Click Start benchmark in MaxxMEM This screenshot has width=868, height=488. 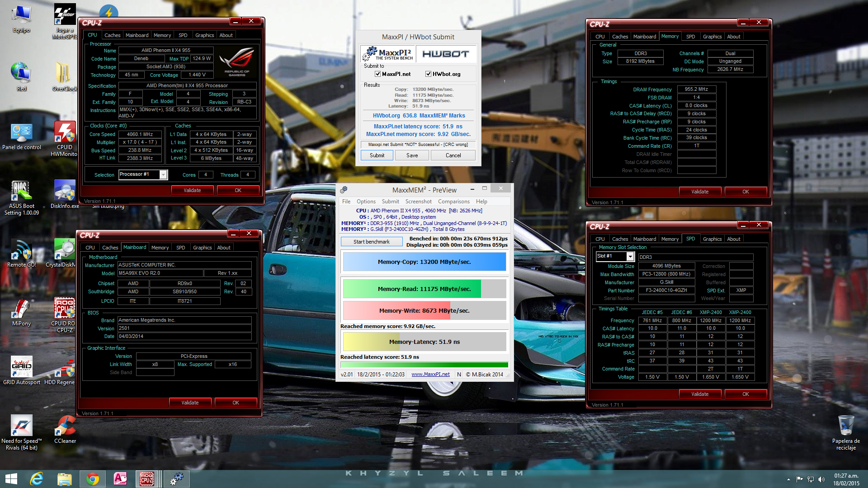(372, 242)
